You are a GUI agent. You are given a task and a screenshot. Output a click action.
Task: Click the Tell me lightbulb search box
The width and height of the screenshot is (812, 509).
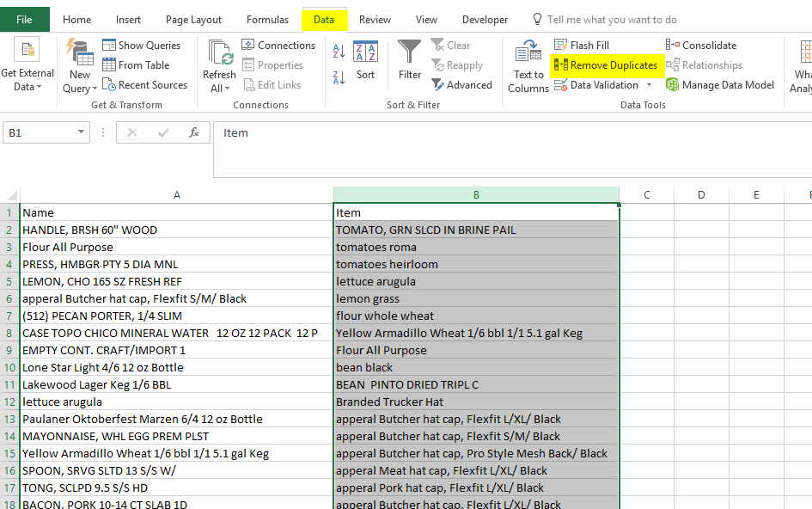pyautogui.click(x=605, y=20)
